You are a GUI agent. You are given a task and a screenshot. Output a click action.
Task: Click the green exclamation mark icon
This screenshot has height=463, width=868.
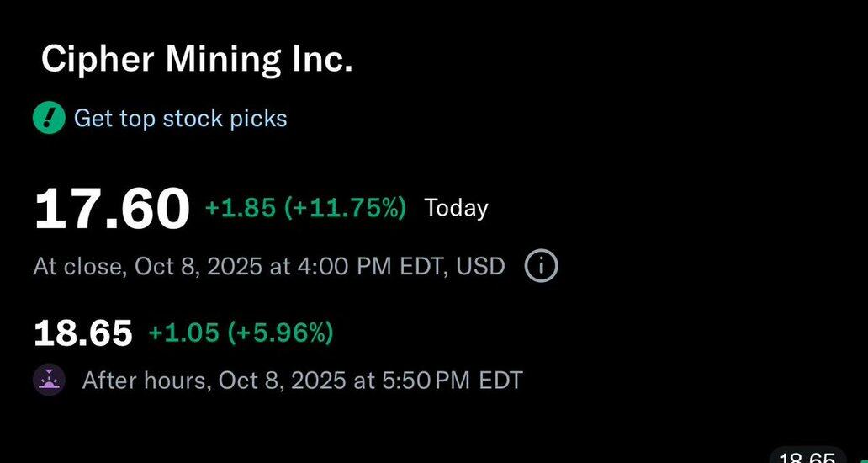pyautogui.click(x=49, y=119)
